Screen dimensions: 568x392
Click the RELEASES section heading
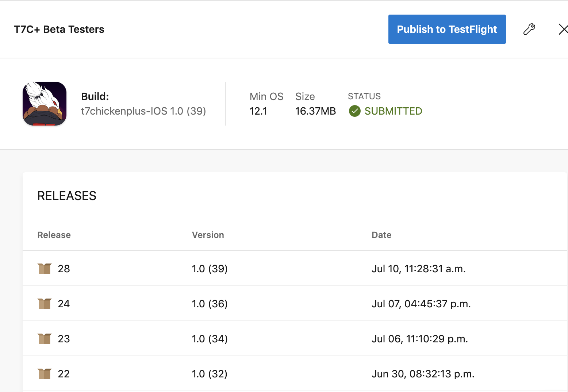(x=67, y=196)
